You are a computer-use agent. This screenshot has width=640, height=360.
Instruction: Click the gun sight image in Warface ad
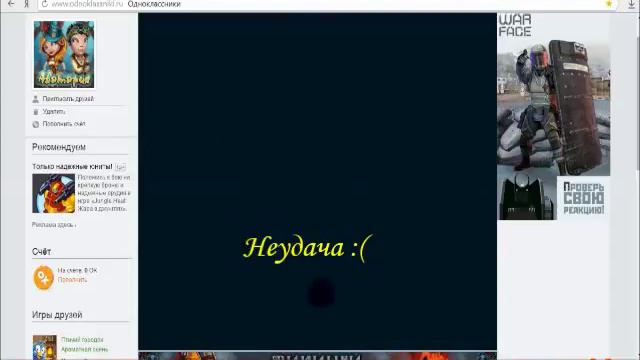click(x=527, y=198)
